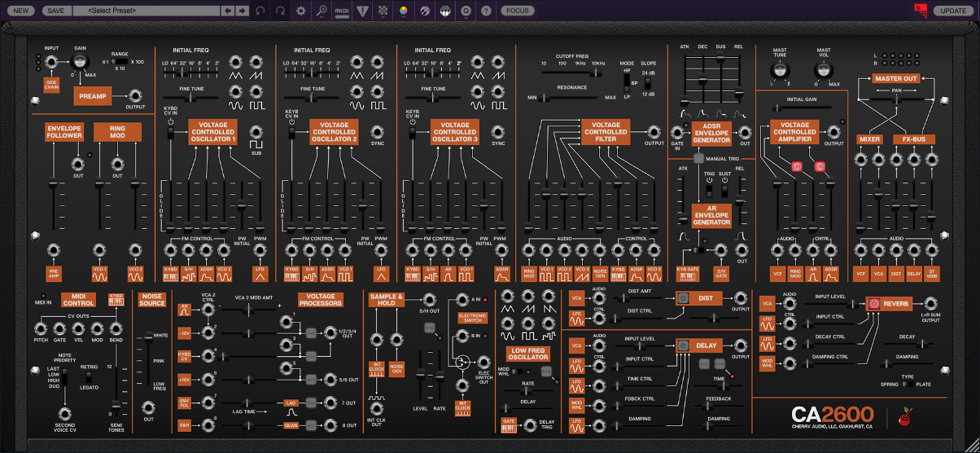The width and height of the screenshot is (980, 453).
Task: Click the undo arrow in toolbar
Action: pos(260,11)
